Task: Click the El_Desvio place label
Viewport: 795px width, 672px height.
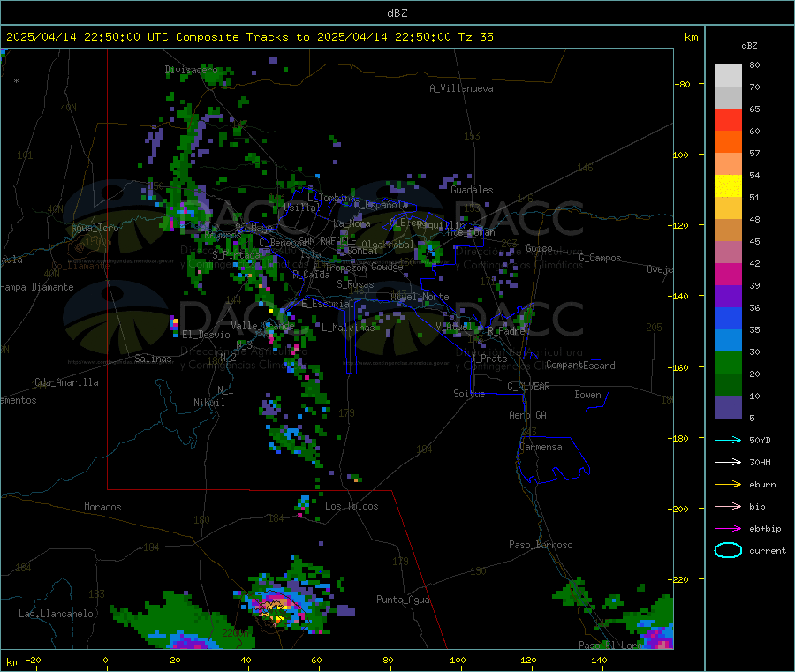Action: click(x=206, y=335)
